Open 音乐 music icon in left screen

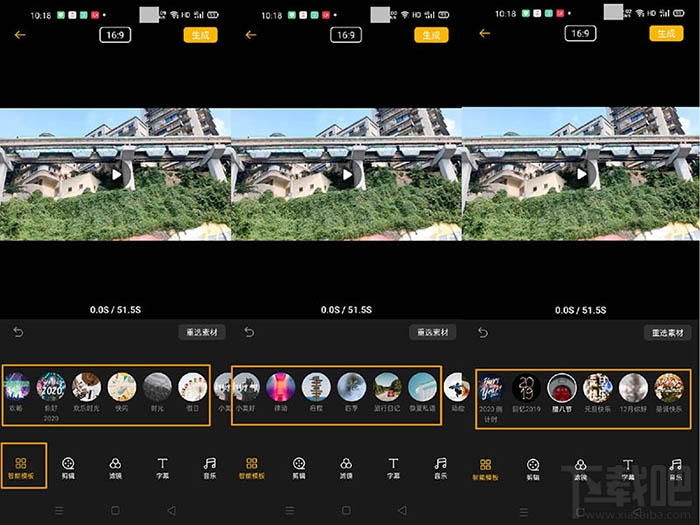[x=209, y=468]
